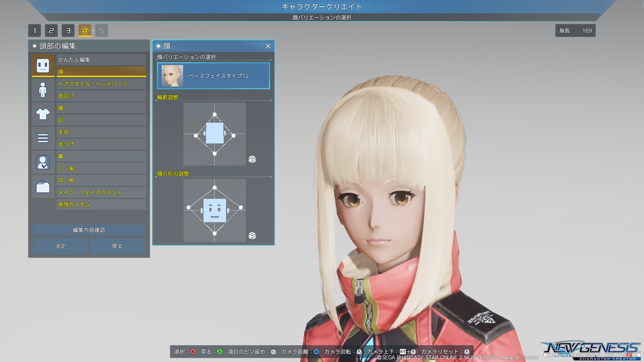The width and height of the screenshot is (644, 362).
Task: Open まゆ menu entry
Action: [101, 132]
